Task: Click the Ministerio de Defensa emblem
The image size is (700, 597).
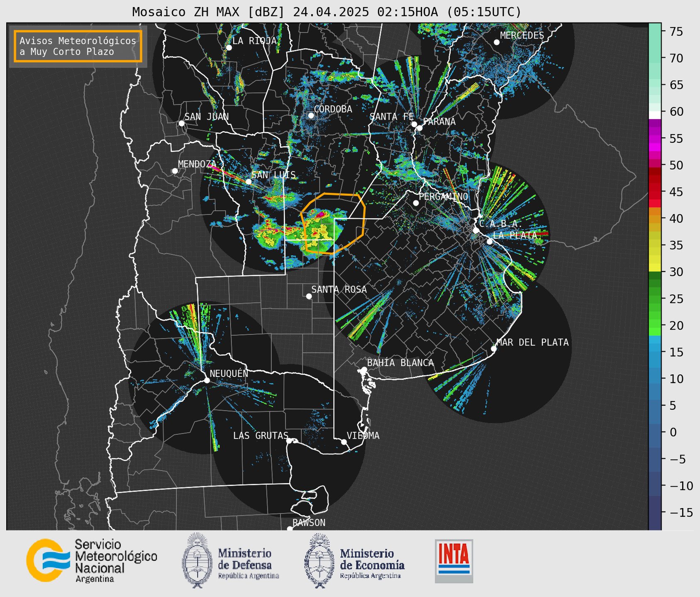Action: 197,560
